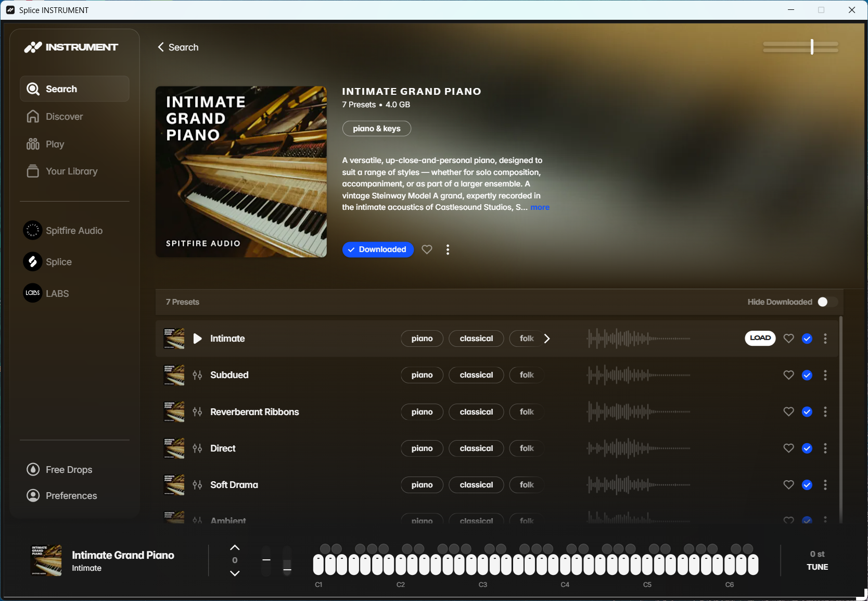Screen dimensions: 868x601
Task: Select the LABS logo icon
Action: click(x=33, y=293)
